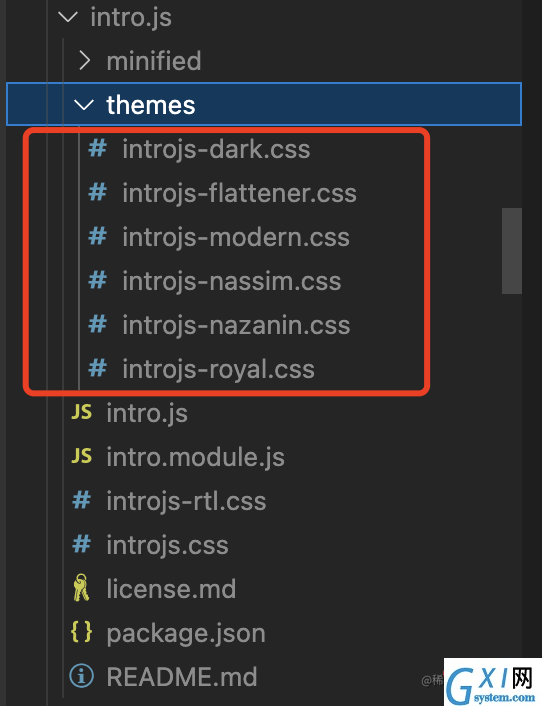This screenshot has width=542, height=706.
Task: Select introjs-royal.css file
Action: click(218, 369)
